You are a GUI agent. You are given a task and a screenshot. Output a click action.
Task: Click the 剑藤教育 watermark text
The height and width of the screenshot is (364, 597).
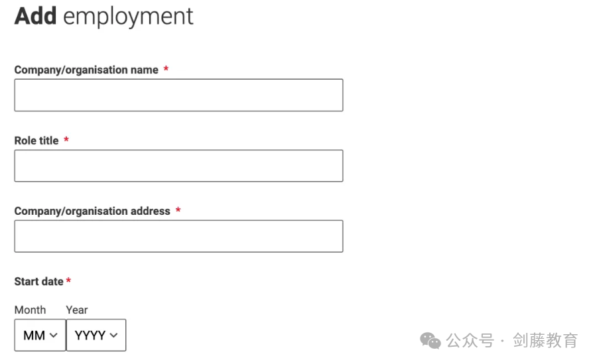545,340
